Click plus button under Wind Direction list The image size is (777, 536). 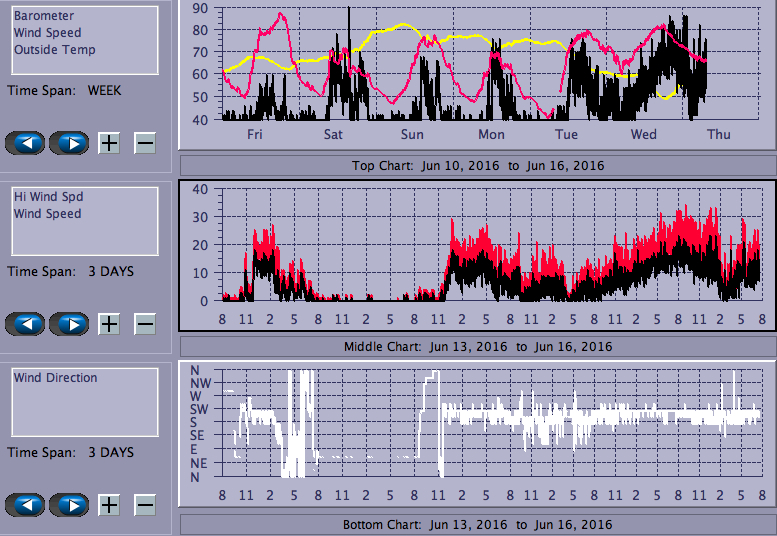pyautogui.click(x=109, y=505)
